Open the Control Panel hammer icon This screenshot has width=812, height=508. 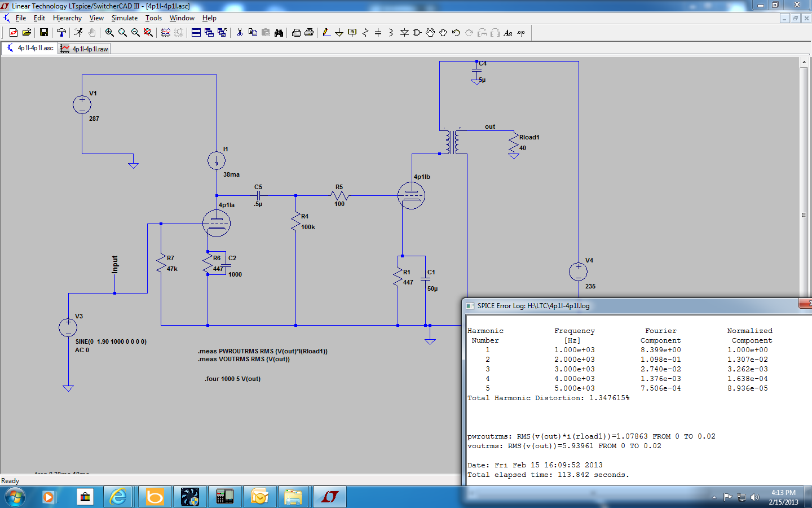pos(61,33)
